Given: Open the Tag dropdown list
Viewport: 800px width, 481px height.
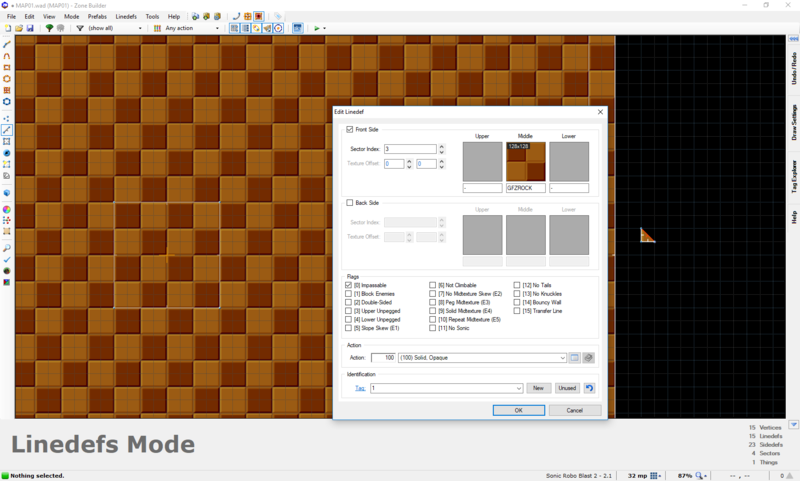Looking at the screenshot, I should (519, 387).
